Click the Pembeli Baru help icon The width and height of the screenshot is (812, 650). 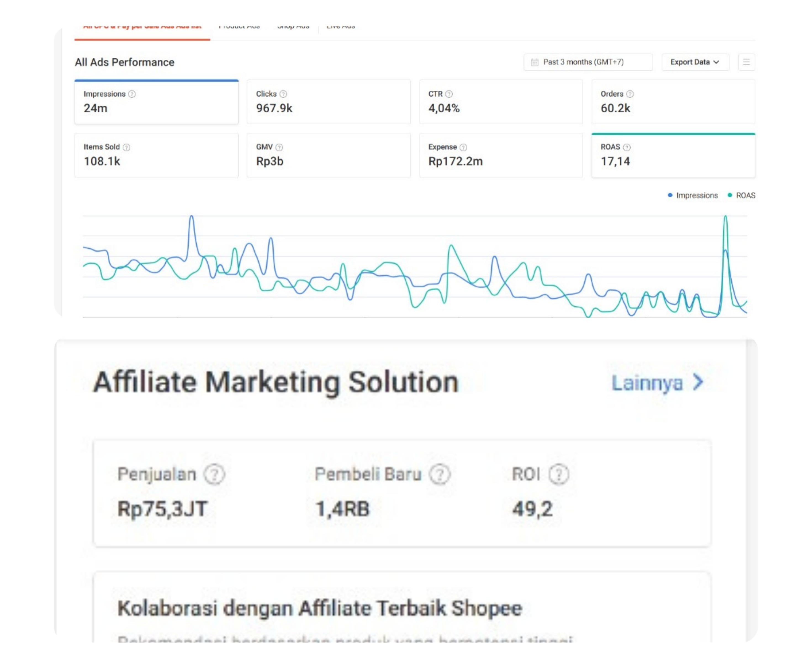pos(440,474)
